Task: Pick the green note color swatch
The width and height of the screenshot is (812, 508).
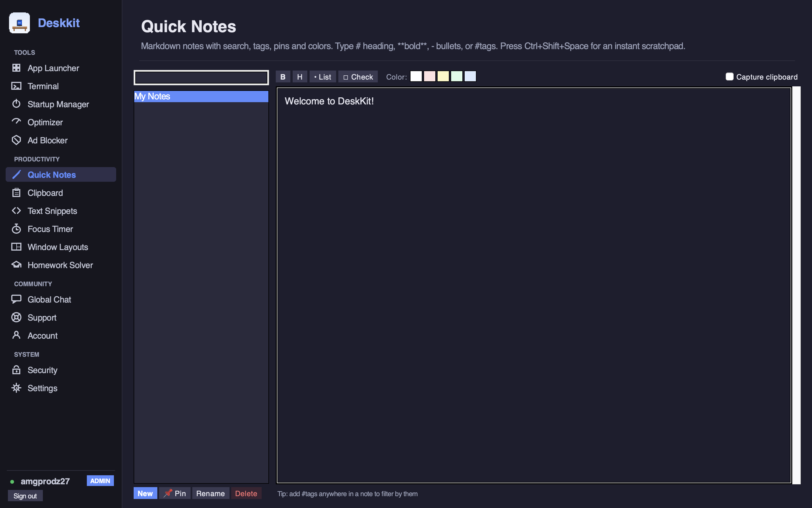Action: click(457, 76)
